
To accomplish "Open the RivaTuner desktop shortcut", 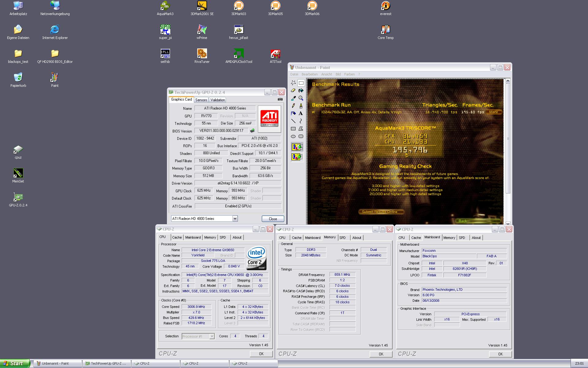I will point(202,56).
